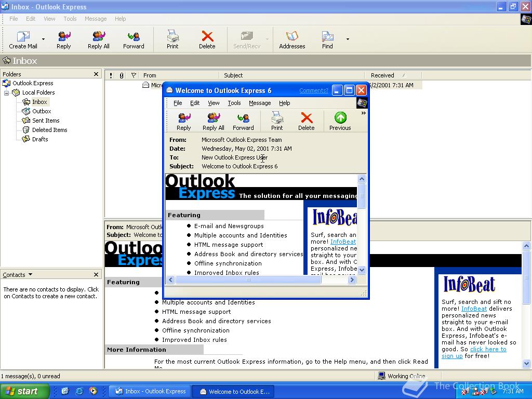Sort by priority column header
The image size is (532, 399).
tap(111, 75)
